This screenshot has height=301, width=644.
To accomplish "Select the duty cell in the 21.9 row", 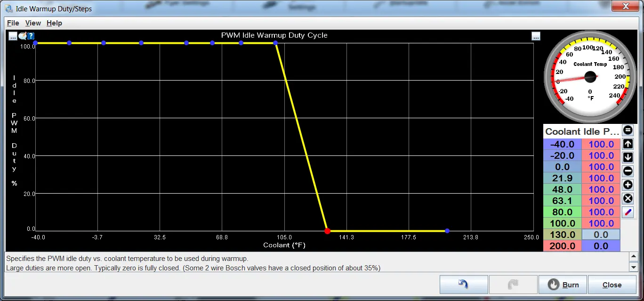I will tap(601, 178).
